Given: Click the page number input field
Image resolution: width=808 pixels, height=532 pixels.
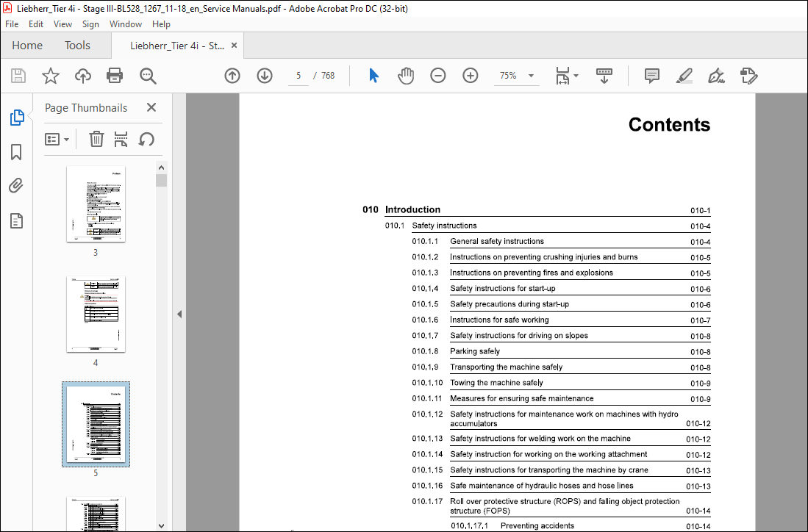Looking at the screenshot, I should click(298, 76).
